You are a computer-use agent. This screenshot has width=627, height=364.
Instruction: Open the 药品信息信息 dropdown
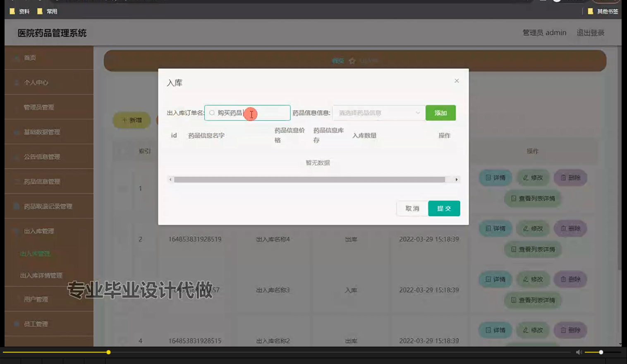[378, 113]
